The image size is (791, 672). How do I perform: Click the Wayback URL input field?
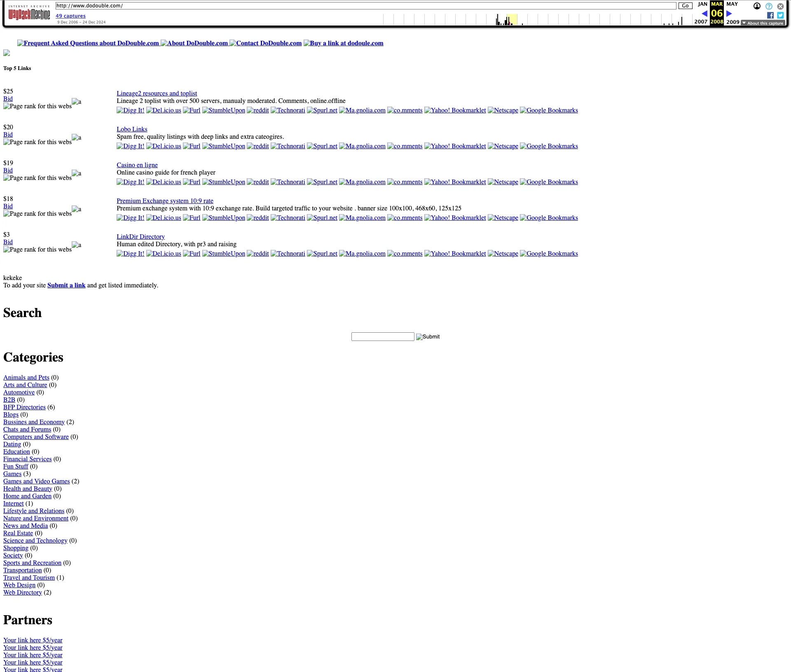pyautogui.click(x=365, y=6)
